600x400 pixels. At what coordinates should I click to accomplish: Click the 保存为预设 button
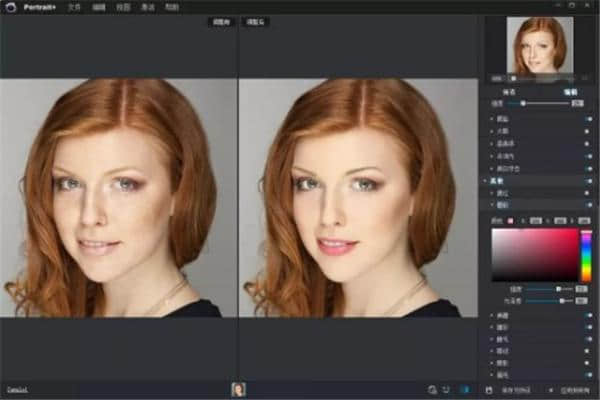(515, 389)
